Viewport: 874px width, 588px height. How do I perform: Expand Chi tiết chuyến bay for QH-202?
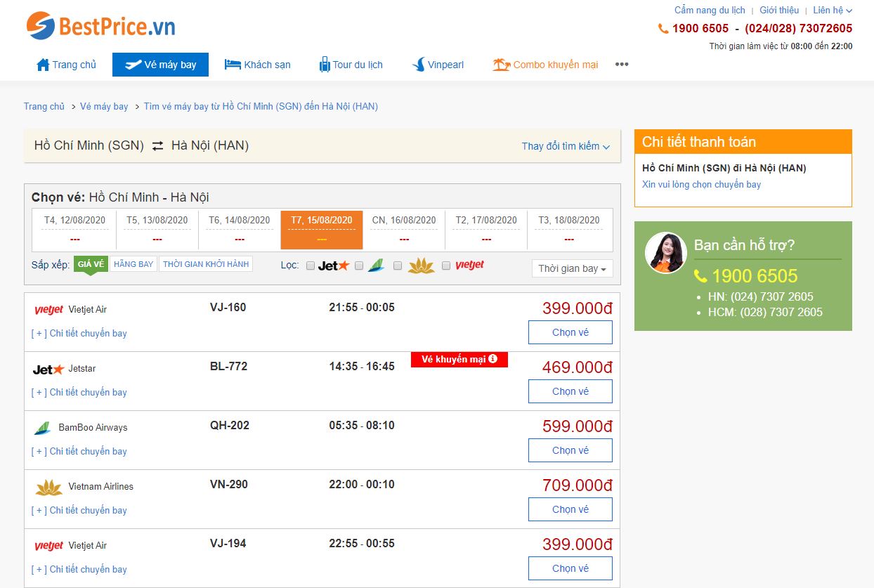(79, 452)
